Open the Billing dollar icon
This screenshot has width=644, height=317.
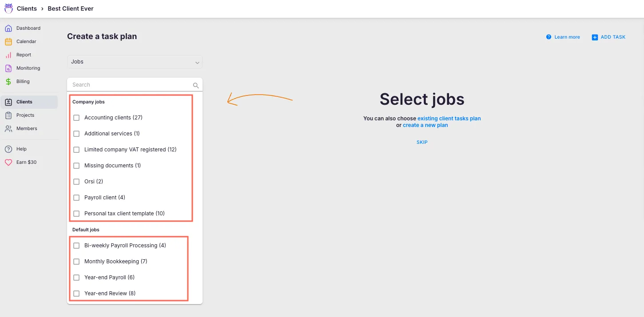tap(8, 82)
